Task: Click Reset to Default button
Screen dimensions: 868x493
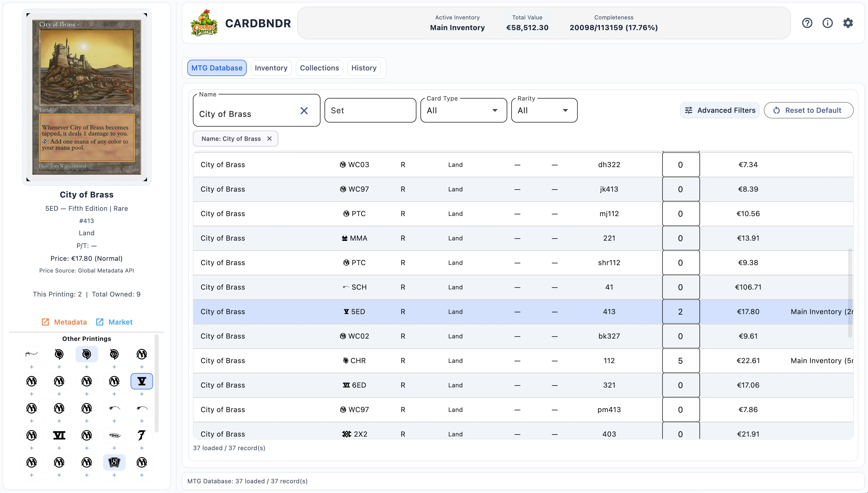Action: pos(808,110)
